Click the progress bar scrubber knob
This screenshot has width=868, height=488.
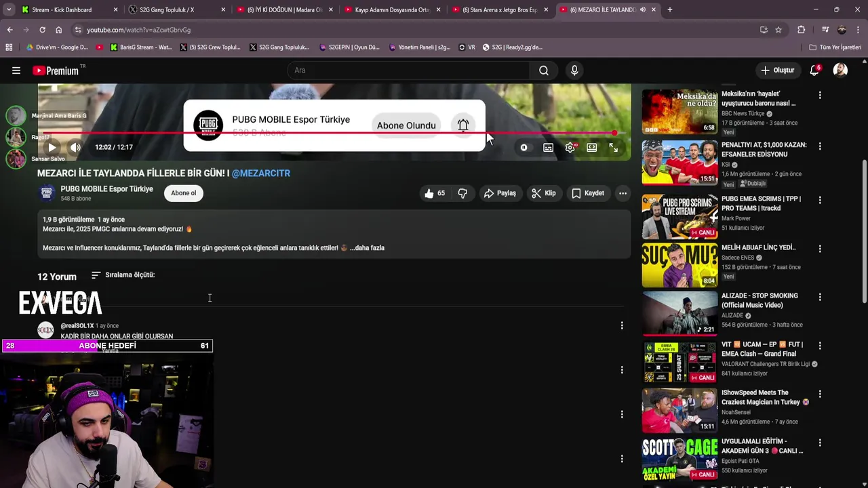click(614, 133)
